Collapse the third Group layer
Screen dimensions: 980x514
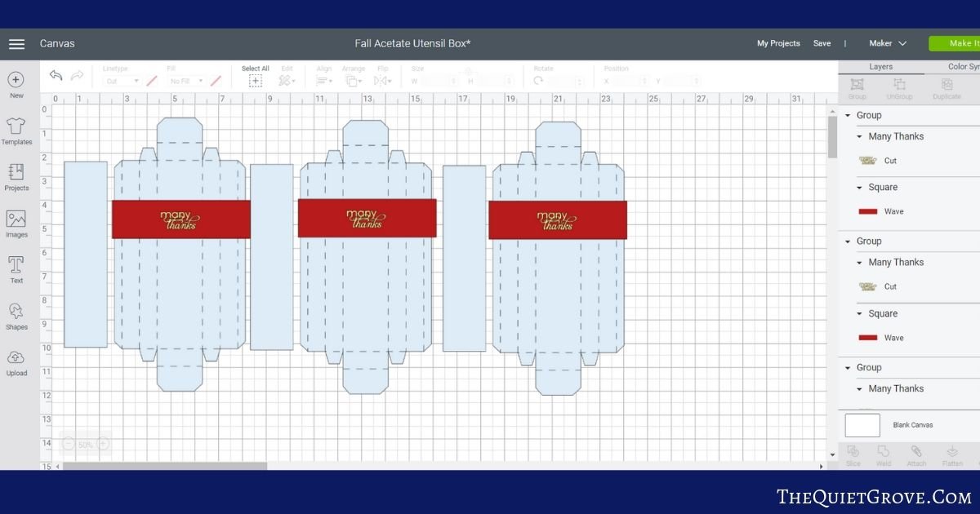tap(849, 368)
